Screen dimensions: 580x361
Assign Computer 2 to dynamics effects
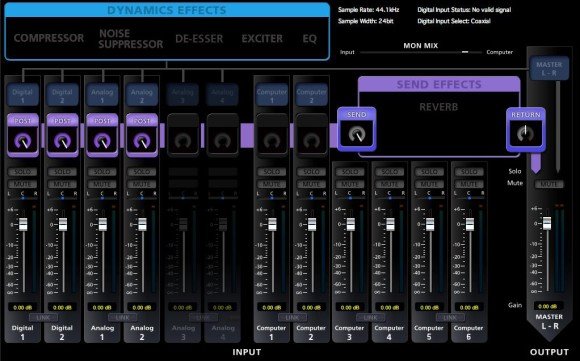tap(312, 95)
